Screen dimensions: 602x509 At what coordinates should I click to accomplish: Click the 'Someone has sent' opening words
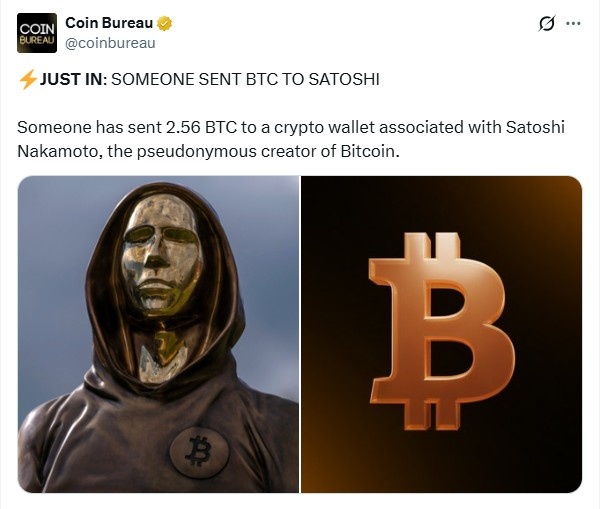tap(76, 129)
